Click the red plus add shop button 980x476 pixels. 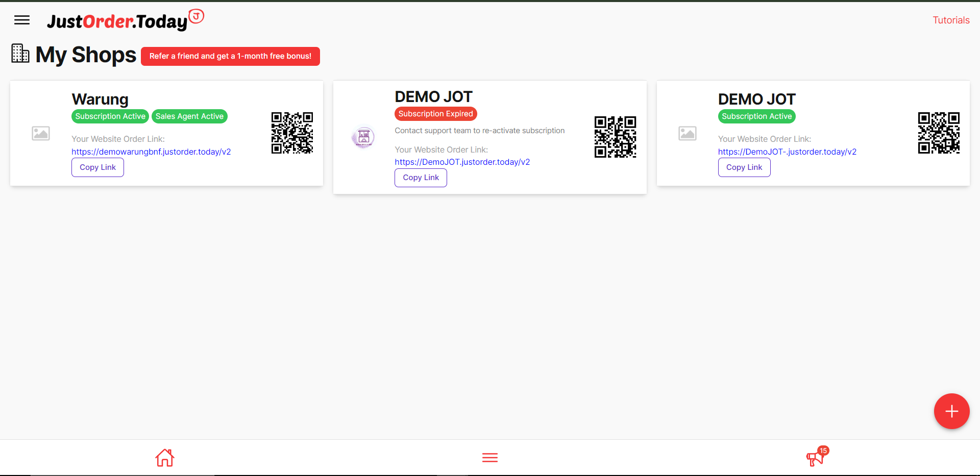click(951, 411)
